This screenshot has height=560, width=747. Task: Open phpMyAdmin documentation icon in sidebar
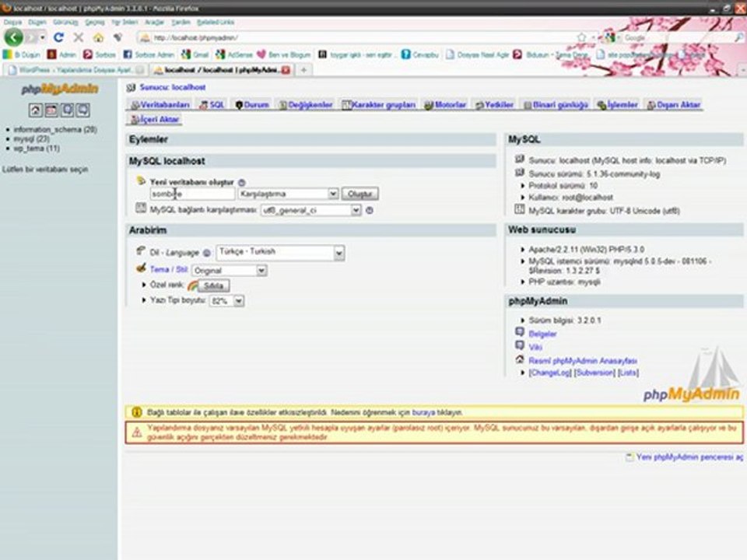tap(67, 110)
